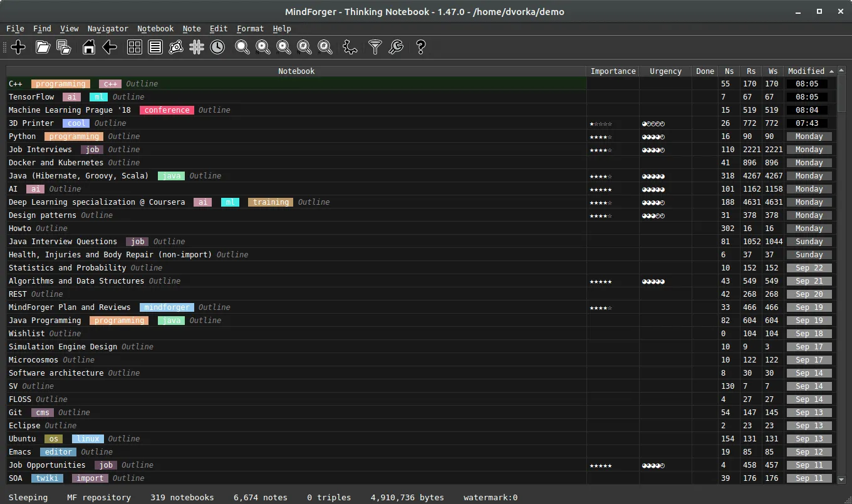Sort by the Done column header
The image size is (852, 504).
pyautogui.click(x=705, y=71)
